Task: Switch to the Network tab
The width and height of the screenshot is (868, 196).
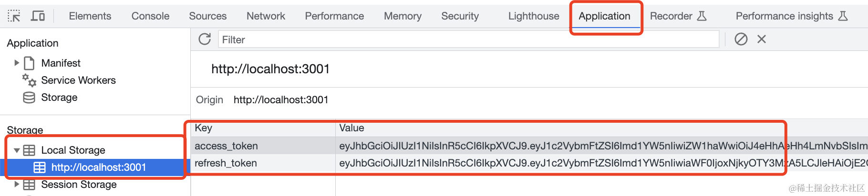Action: [x=266, y=16]
